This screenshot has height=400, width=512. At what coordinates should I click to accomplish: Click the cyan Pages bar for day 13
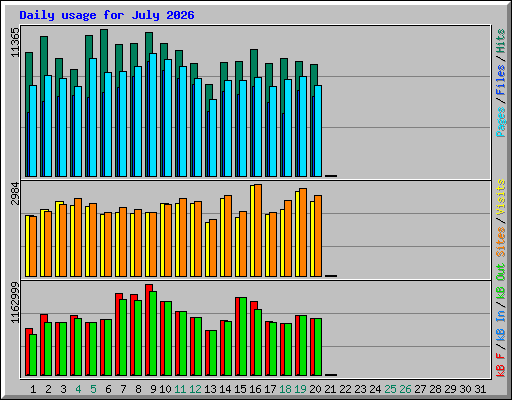213,138
